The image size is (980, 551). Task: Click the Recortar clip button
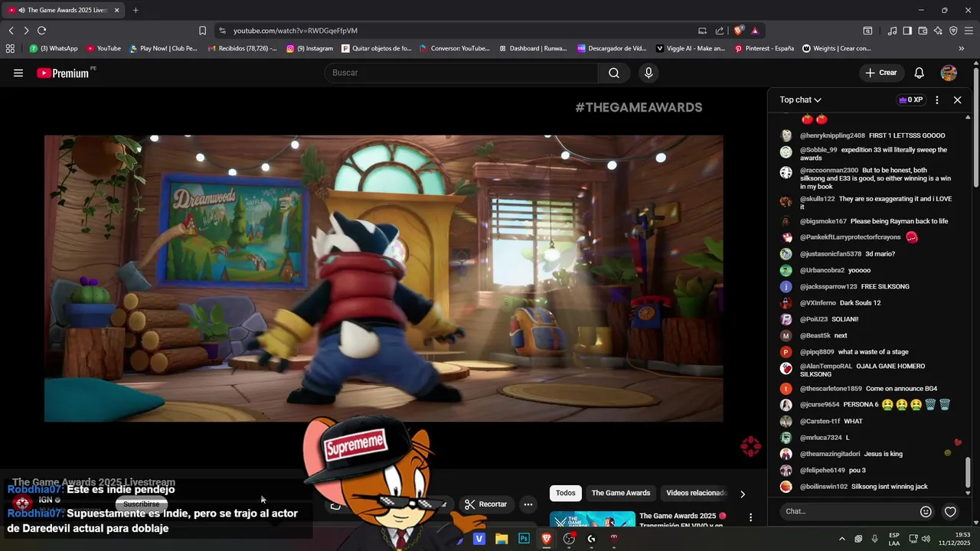(486, 504)
